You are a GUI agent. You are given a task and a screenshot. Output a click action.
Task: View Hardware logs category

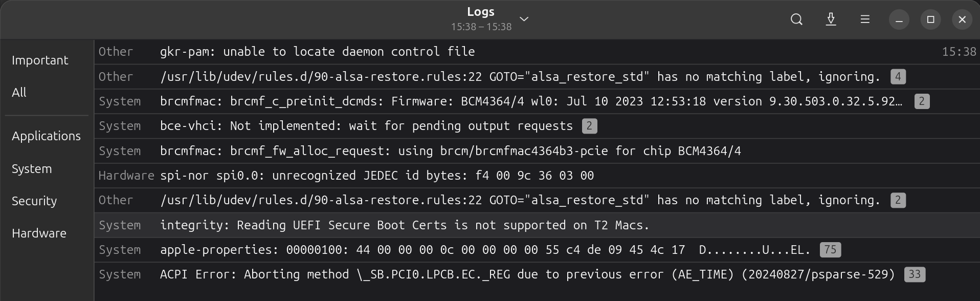coord(39,233)
